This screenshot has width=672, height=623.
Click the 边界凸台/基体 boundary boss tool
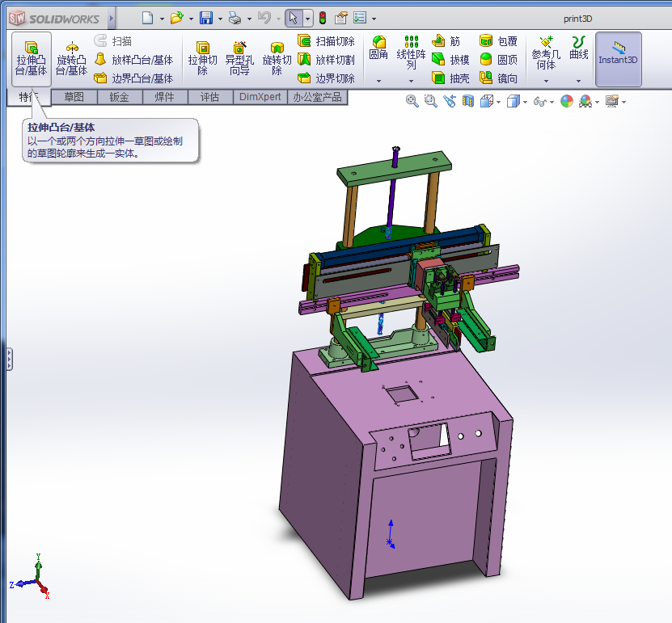[133, 78]
